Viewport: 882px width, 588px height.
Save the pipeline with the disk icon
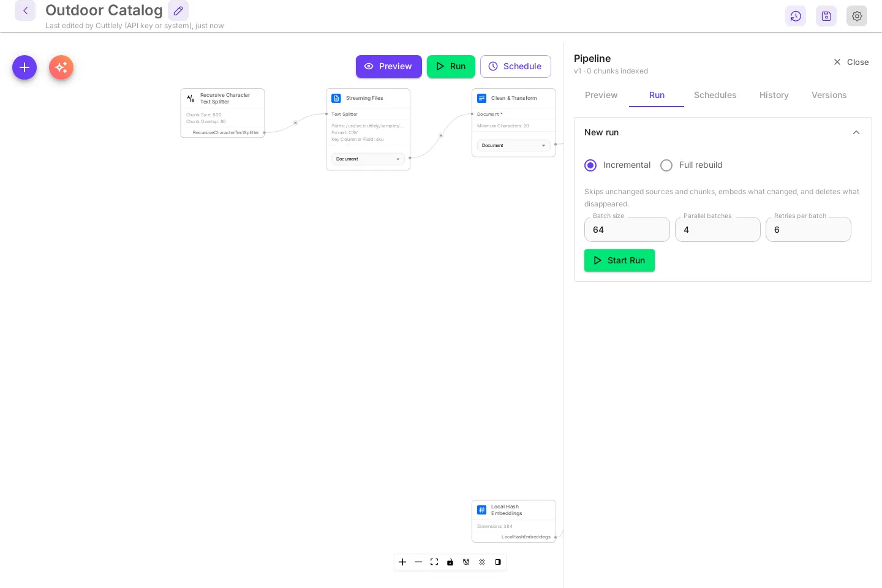[x=826, y=16]
